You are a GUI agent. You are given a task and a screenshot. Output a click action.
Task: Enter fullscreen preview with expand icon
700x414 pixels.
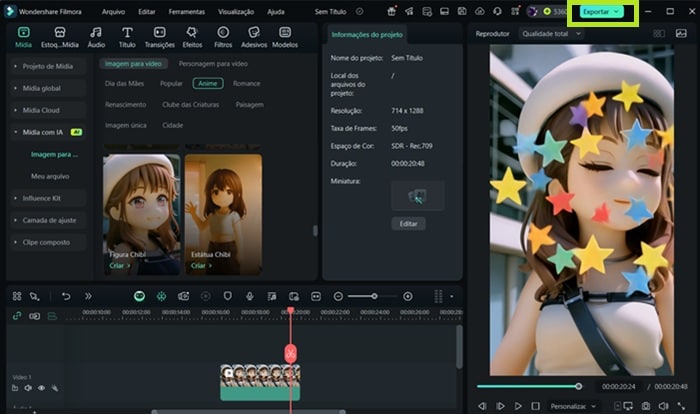pyautogui.click(x=681, y=406)
